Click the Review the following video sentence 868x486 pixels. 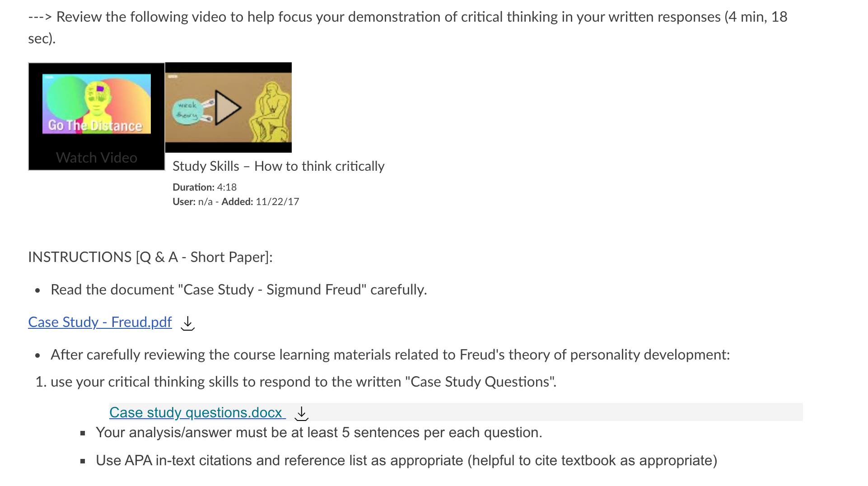tap(408, 28)
